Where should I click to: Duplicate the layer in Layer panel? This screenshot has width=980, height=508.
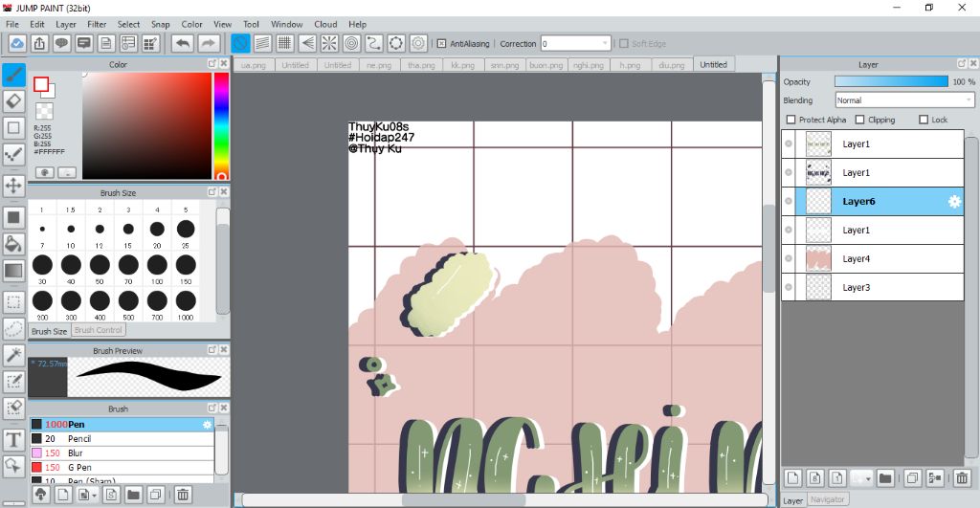(x=912, y=478)
